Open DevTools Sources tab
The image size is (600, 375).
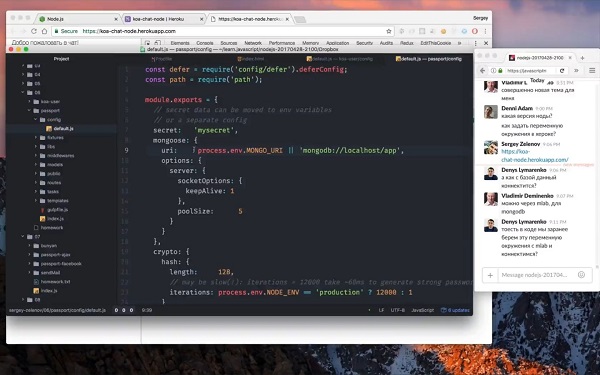pos(229,43)
